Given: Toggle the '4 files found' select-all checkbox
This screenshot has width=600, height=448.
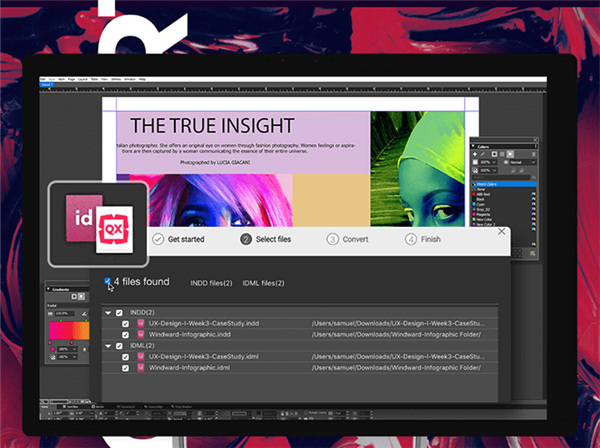Looking at the screenshot, I should click(x=108, y=282).
